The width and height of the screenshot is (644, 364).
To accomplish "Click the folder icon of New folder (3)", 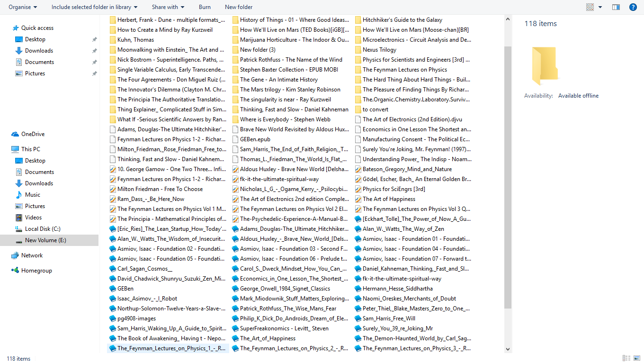I will click(x=235, y=50).
